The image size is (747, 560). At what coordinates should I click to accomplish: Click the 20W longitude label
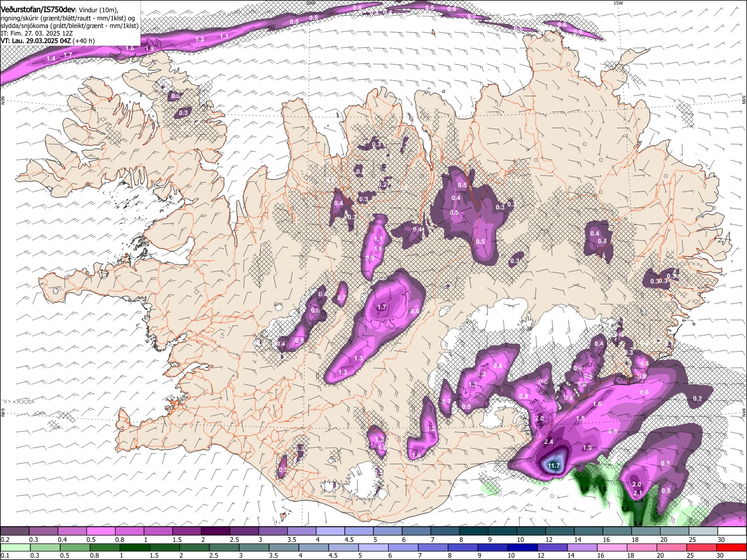pyautogui.click(x=310, y=3)
